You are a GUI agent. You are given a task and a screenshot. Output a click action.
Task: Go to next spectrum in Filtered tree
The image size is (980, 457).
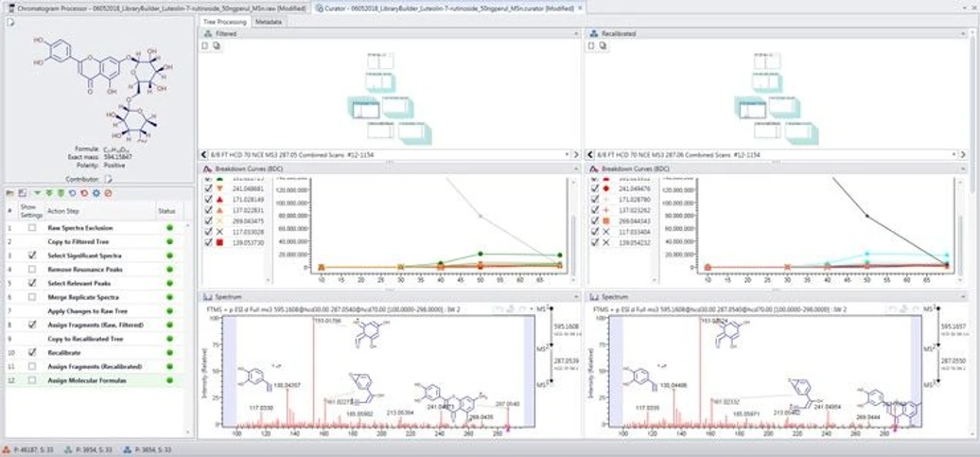pyautogui.click(x=576, y=154)
